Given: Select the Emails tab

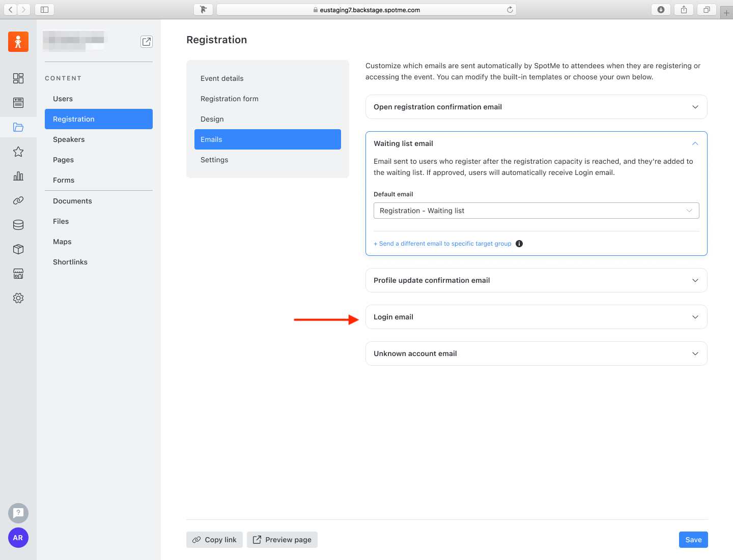Looking at the screenshot, I should [x=268, y=139].
